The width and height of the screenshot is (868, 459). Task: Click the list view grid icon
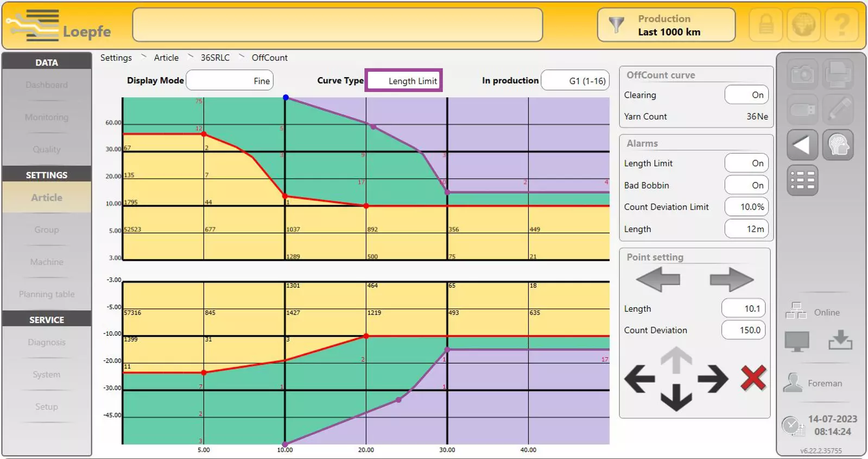(x=802, y=180)
